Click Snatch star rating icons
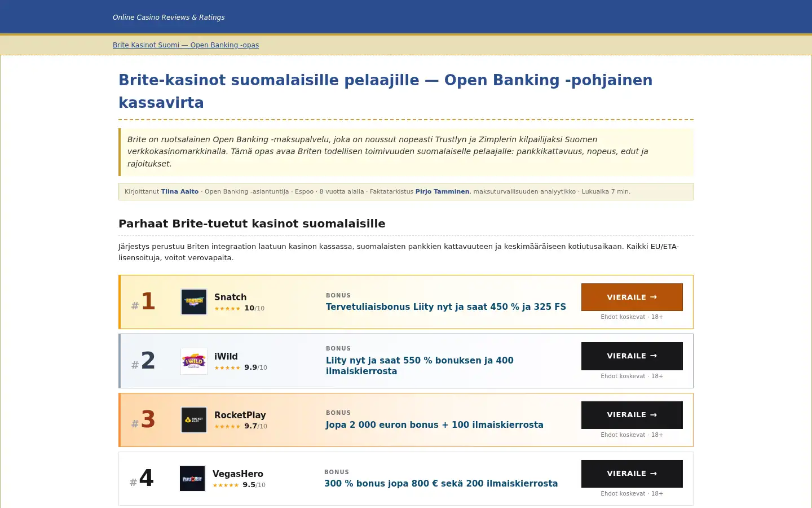812x508 pixels. [227, 309]
